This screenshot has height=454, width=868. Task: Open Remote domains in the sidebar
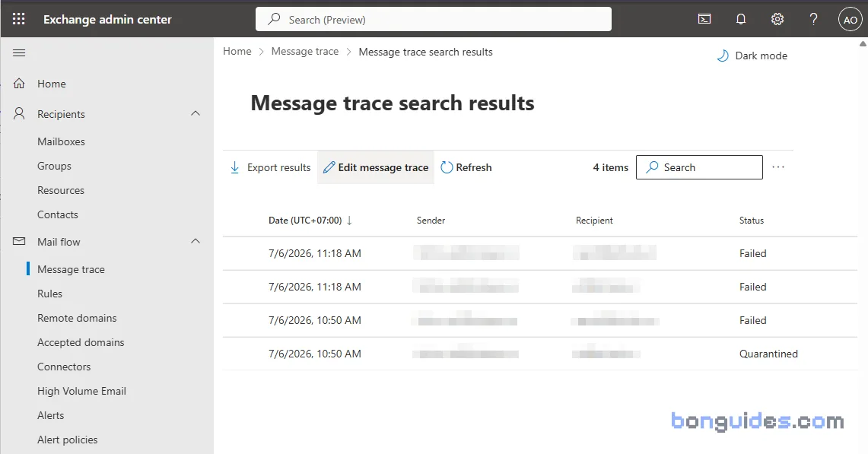click(x=77, y=319)
